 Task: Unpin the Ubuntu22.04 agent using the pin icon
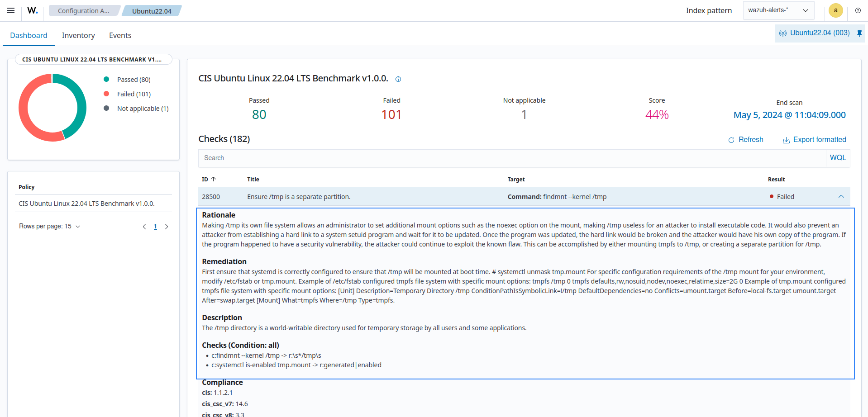(x=859, y=33)
